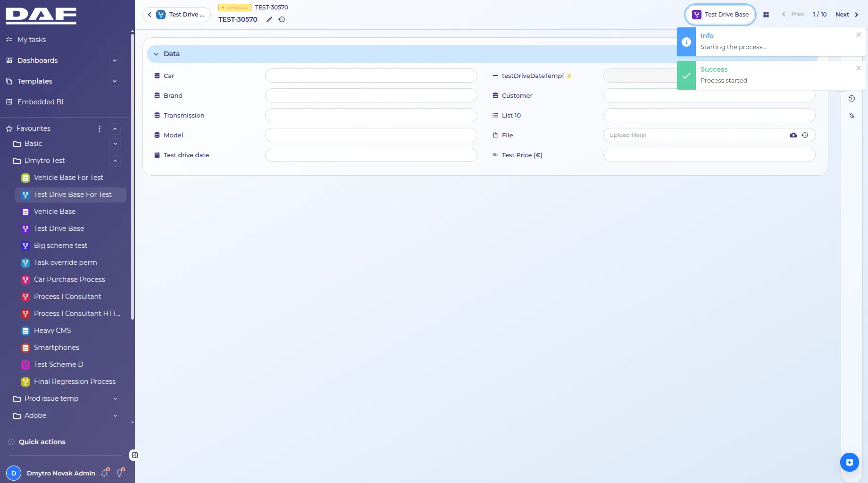Open notifications bell icon at bottom left
The width and height of the screenshot is (868, 483).
105,473
